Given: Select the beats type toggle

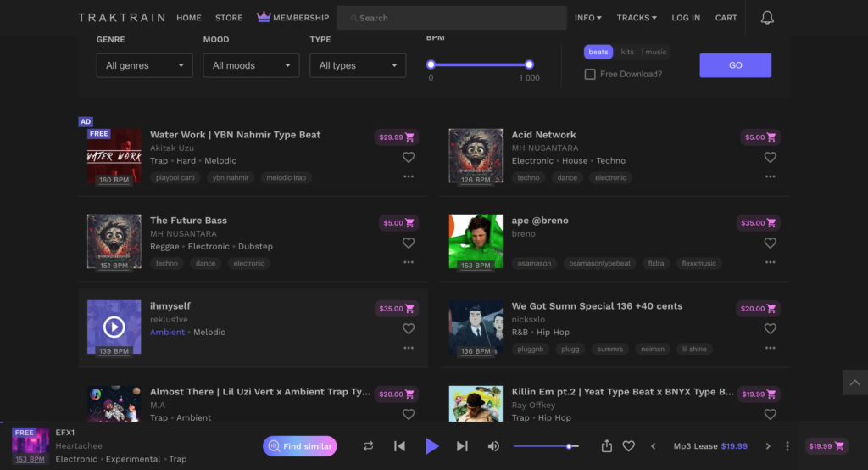Looking at the screenshot, I should pos(598,52).
